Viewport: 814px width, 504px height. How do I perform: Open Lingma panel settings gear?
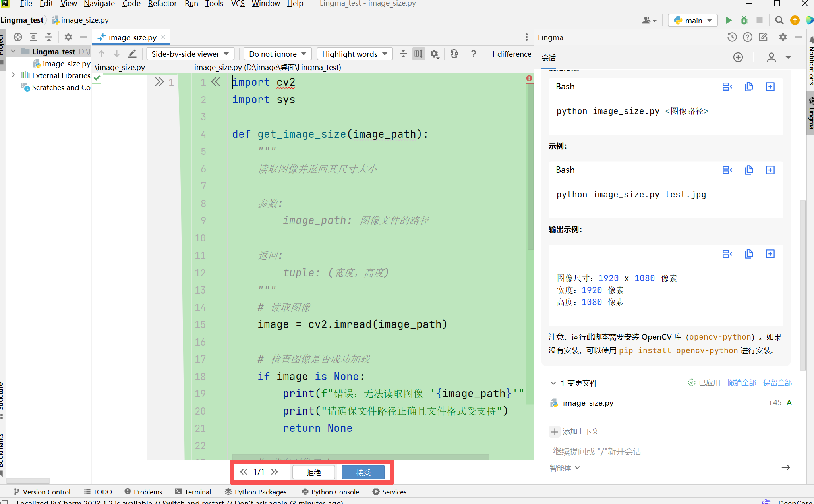tap(783, 37)
